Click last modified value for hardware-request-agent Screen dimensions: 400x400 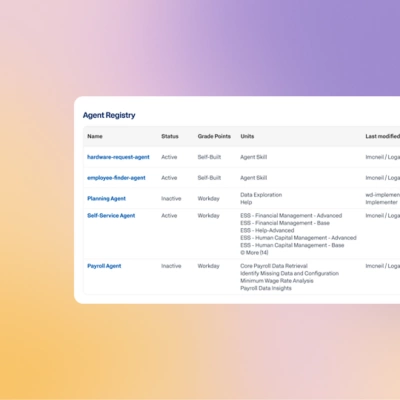coord(383,157)
